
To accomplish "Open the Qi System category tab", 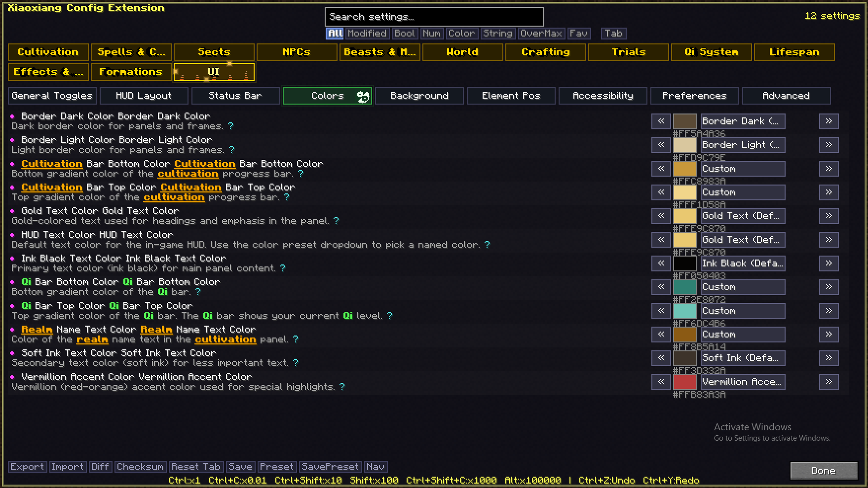I will (711, 52).
